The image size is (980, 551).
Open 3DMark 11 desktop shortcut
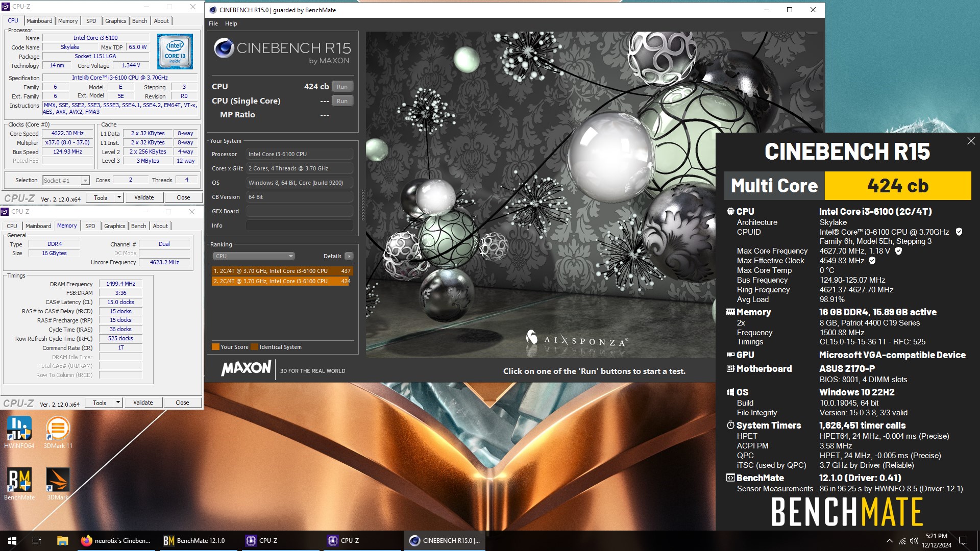58,432
